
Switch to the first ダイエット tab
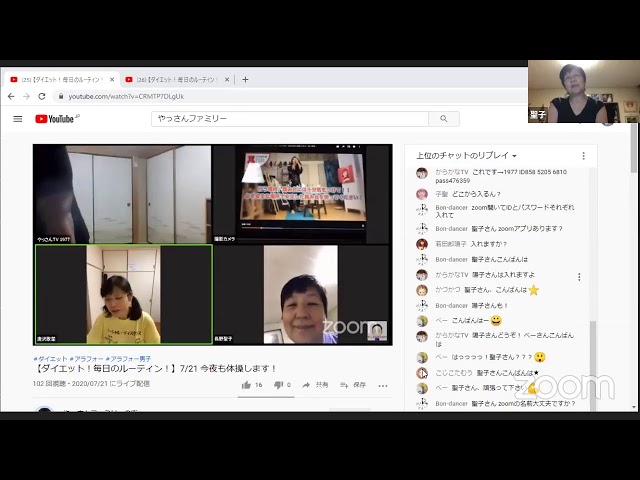(61, 80)
